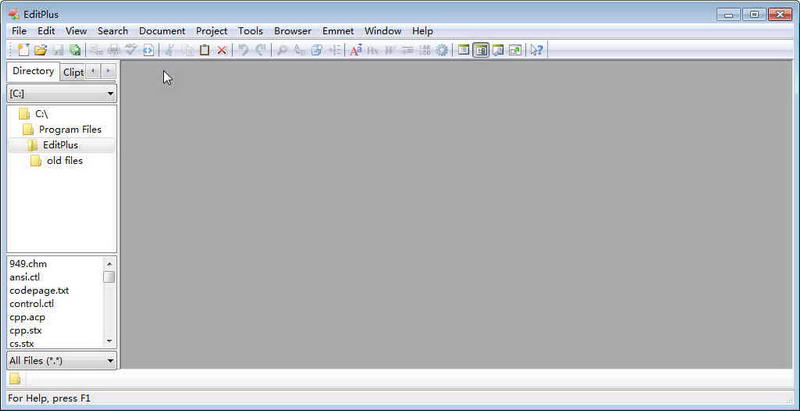Open the Help menu
Screen dimensions: 800x411
point(422,31)
